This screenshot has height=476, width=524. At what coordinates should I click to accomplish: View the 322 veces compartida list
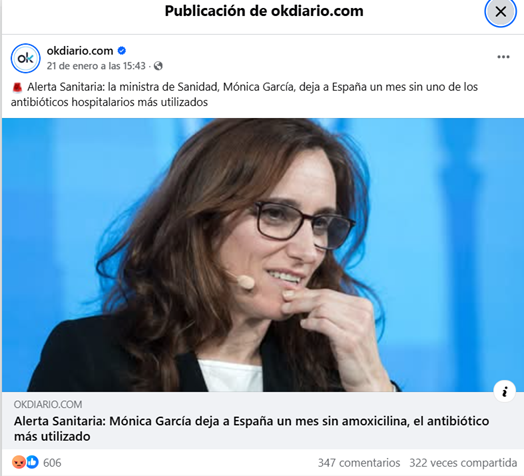(x=464, y=463)
